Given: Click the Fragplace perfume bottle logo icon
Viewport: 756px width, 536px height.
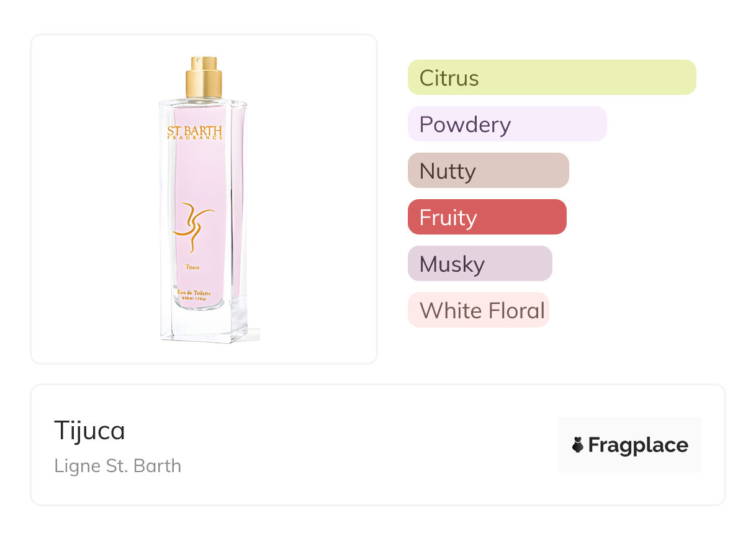Looking at the screenshot, I should point(578,445).
